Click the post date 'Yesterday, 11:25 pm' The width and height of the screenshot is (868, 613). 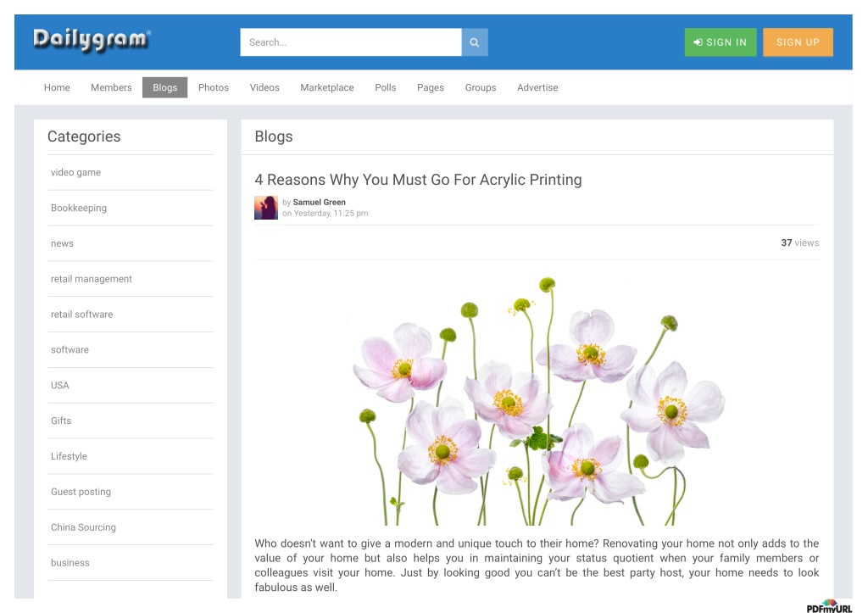tap(331, 213)
